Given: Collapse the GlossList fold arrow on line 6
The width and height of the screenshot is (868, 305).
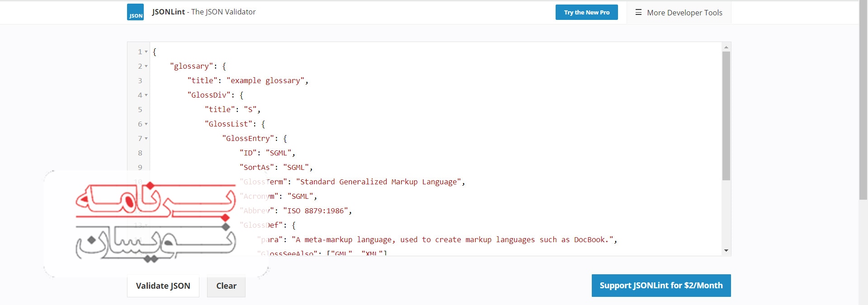Looking at the screenshot, I should [x=146, y=124].
